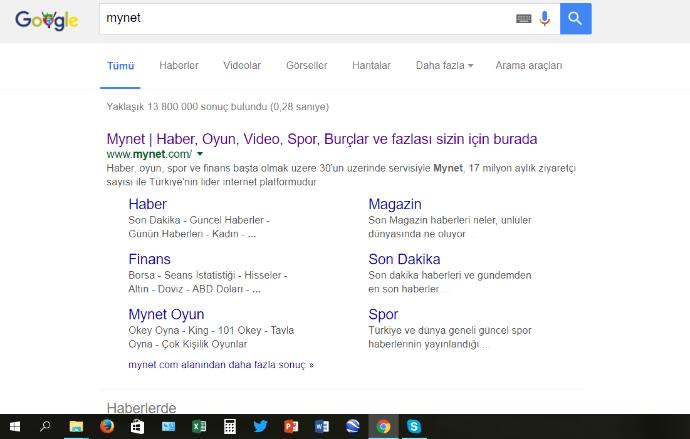Open Arama araçları search tools
690x439 pixels.
click(529, 66)
